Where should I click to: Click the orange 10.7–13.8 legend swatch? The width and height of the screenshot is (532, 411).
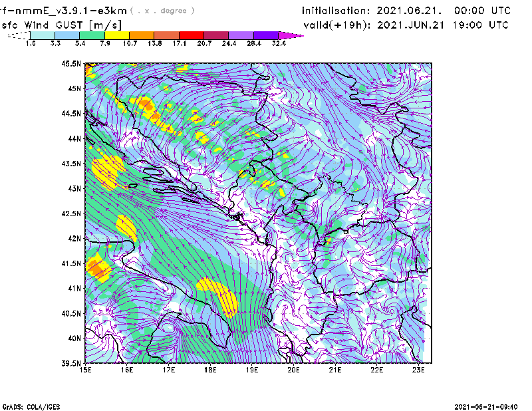point(142,35)
